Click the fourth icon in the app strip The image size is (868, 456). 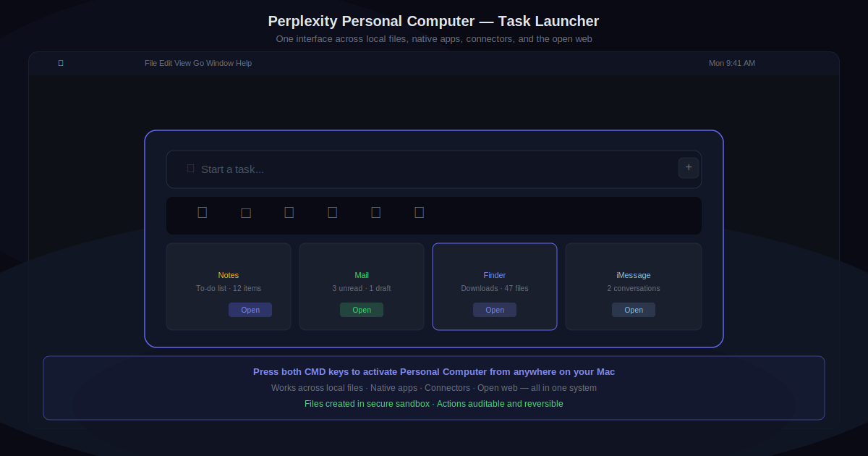(333, 212)
